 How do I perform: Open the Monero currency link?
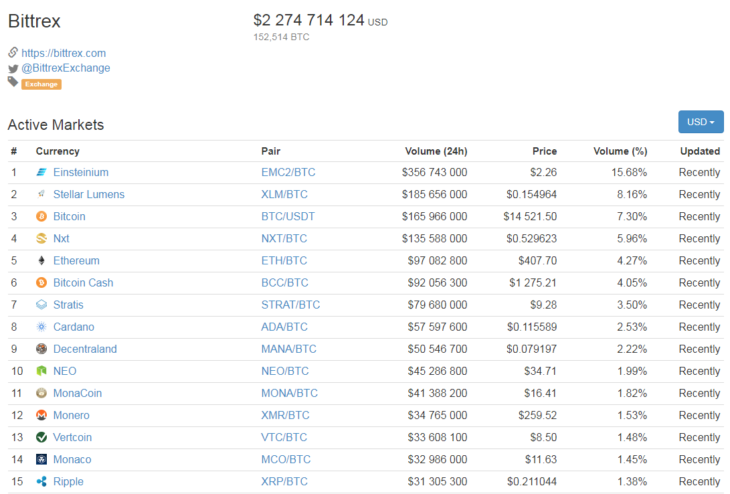(x=71, y=415)
